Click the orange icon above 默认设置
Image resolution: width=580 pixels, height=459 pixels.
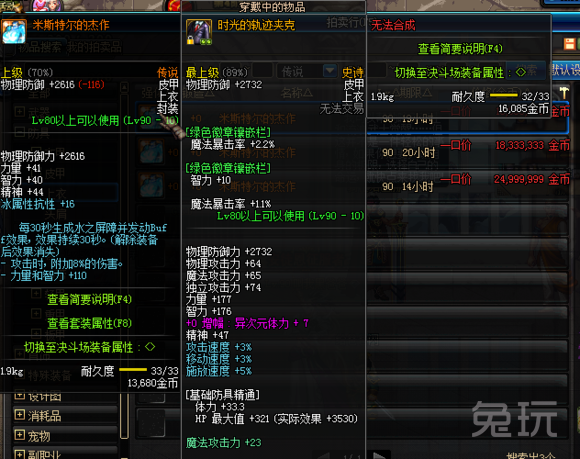(570, 44)
